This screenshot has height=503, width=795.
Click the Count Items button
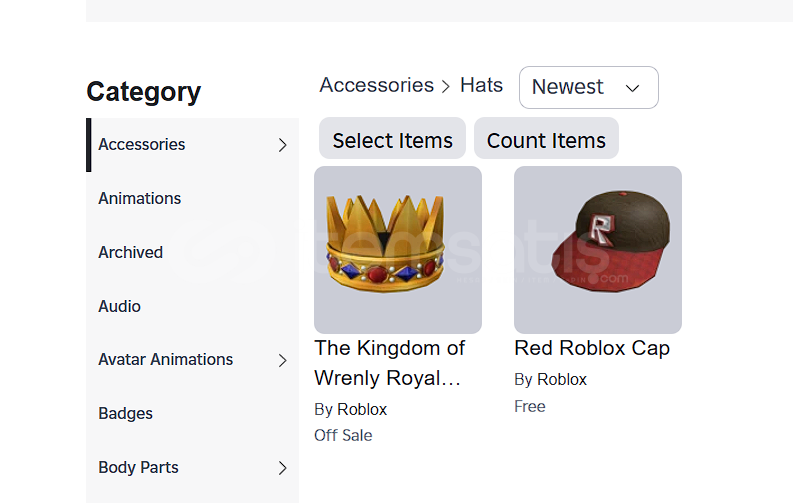click(x=546, y=141)
